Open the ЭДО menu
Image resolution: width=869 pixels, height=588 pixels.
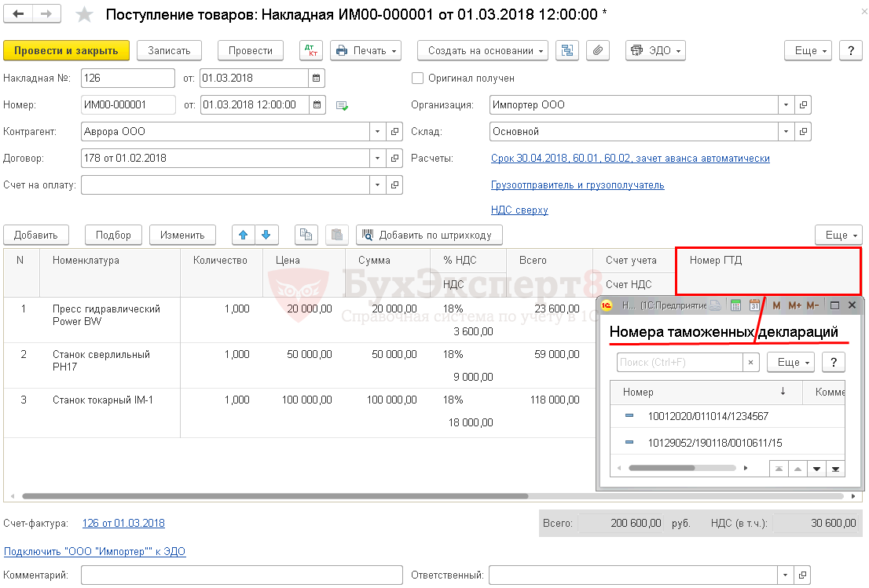click(x=655, y=50)
